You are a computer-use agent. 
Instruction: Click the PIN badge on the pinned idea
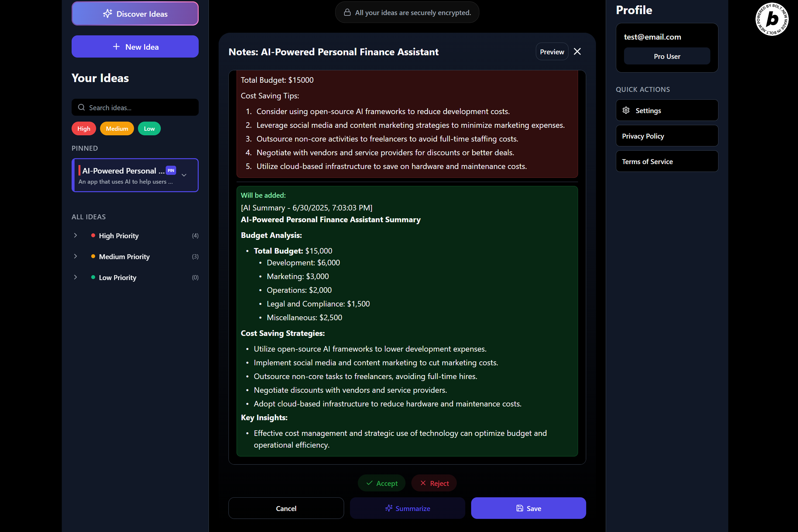point(171,170)
